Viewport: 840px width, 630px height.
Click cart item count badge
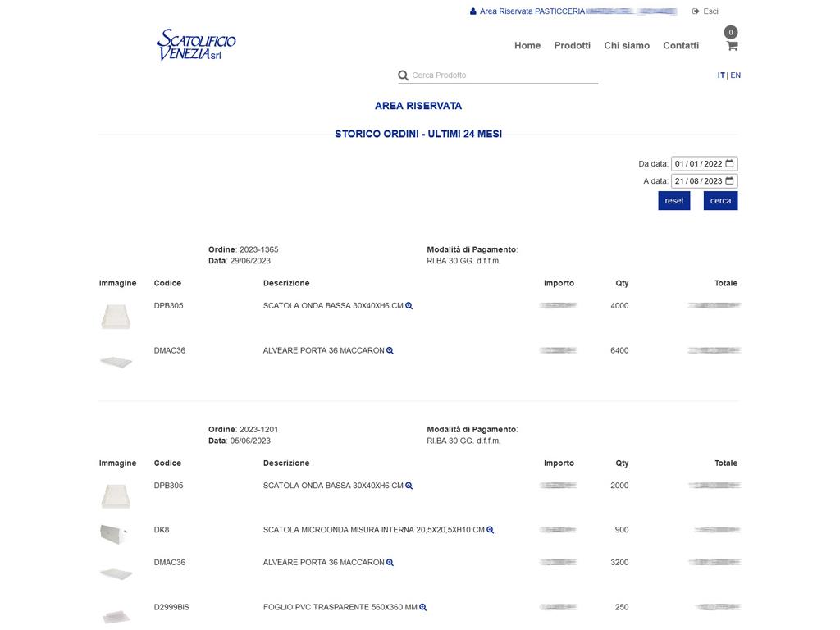pyautogui.click(x=731, y=32)
